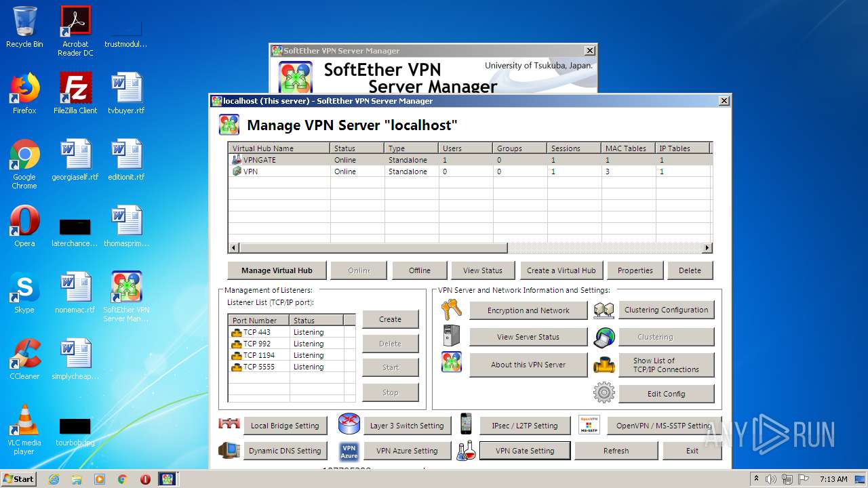This screenshot has height=488, width=868.
Task: Click the Delete virtual hub button
Action: click(x=690, y=270)
